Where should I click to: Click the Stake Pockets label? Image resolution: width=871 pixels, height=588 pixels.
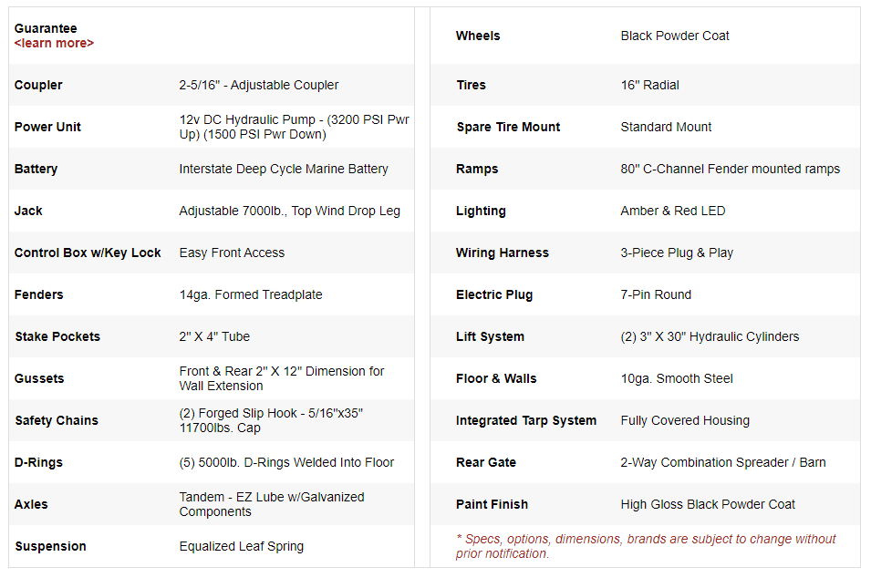(57, 336)
